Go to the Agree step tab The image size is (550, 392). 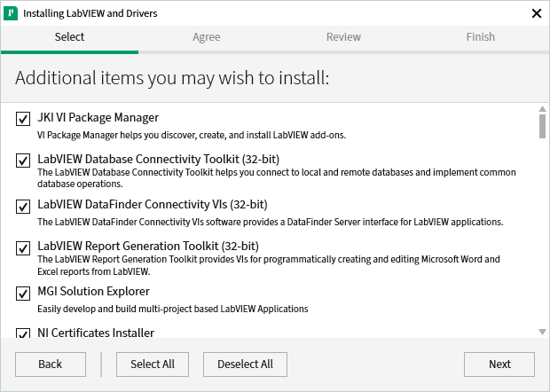[206, 37]
